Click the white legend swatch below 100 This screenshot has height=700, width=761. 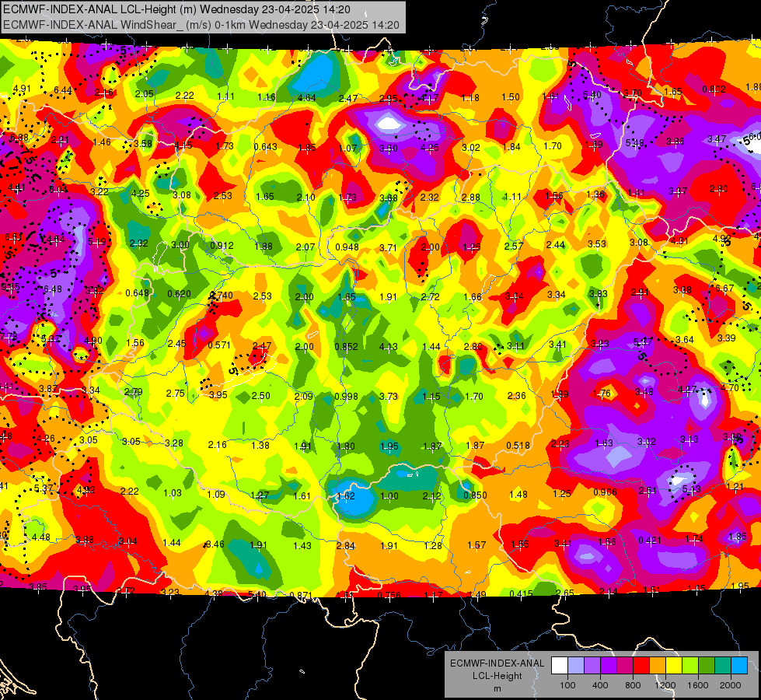[x=560, y=665]
